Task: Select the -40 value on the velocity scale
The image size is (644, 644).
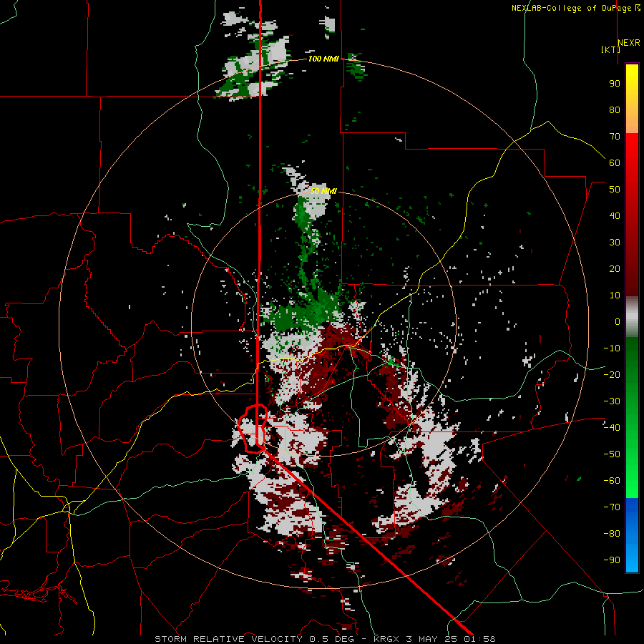Action: tap(612, 428)
